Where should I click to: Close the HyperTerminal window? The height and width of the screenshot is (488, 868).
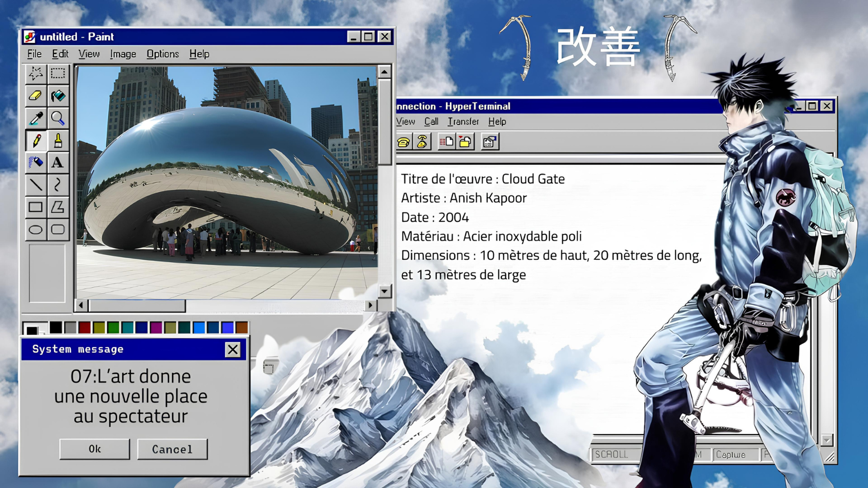[827, 106]
